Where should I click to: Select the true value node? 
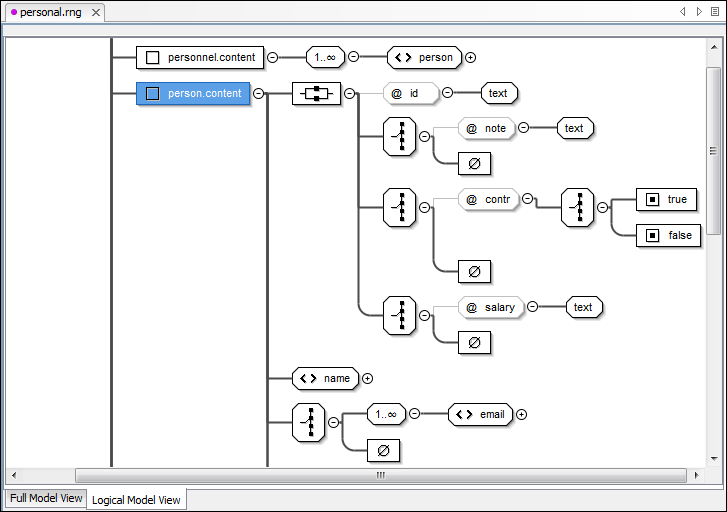tap(666, 199)
